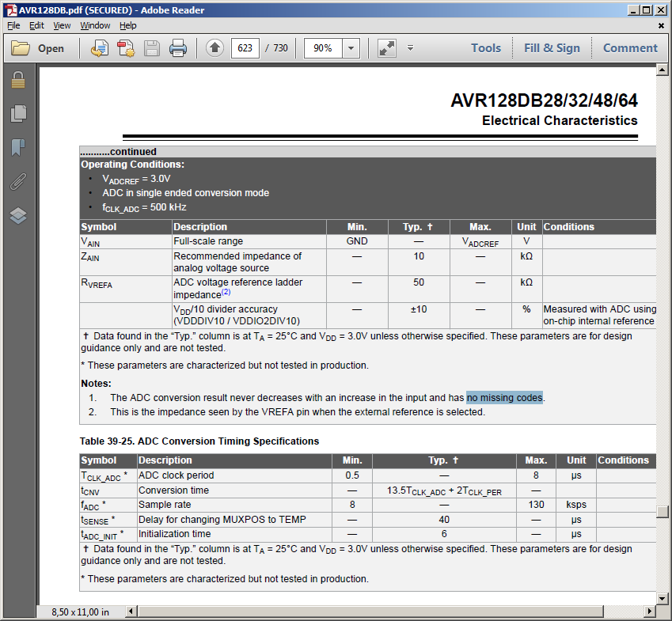The image size is (672, 621).
Task: Click the "Notes:" label
Action: click(x=96, y=384)
